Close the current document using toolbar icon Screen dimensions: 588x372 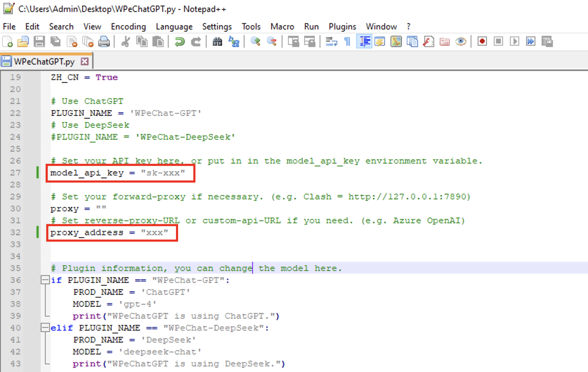pos(72,41)
